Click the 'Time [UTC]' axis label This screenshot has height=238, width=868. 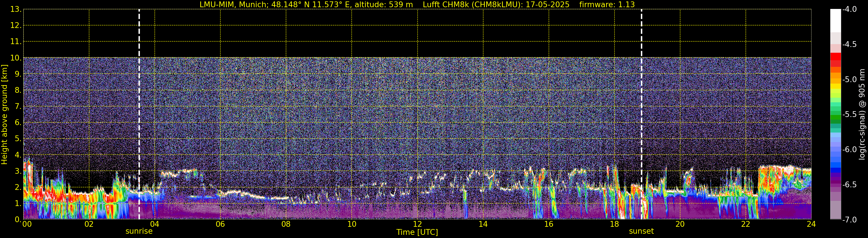tap(417, 232)
